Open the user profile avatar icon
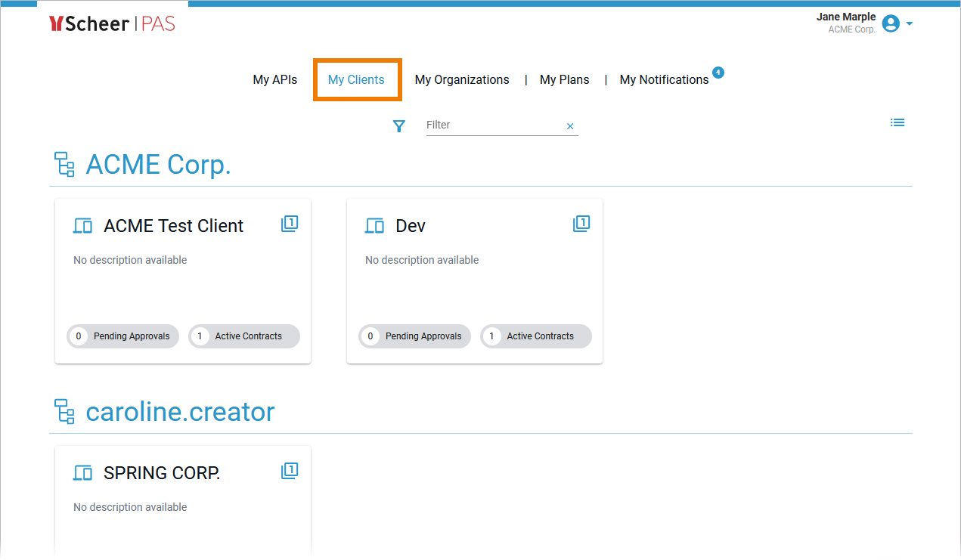961x560 pixels. [891, 24]
